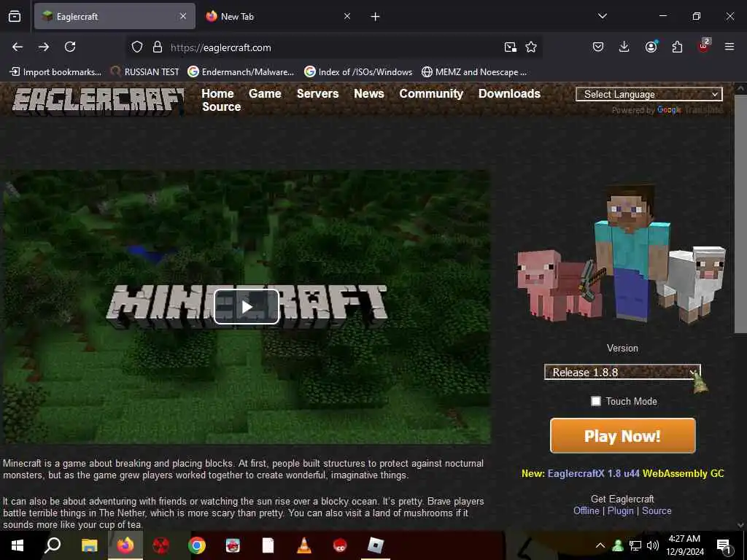
Task: Open MEMZ and Noescape bookmark
Action: pos(474,72)
